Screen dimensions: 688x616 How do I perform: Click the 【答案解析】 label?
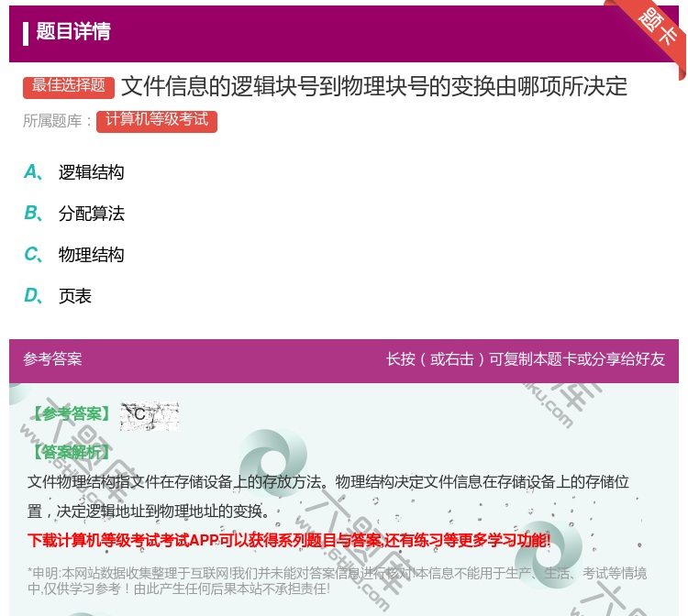[x=72, y=452]
